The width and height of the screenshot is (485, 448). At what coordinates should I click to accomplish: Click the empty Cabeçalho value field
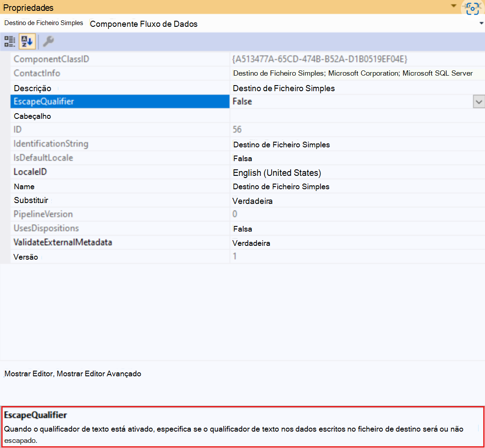(357, 116)
